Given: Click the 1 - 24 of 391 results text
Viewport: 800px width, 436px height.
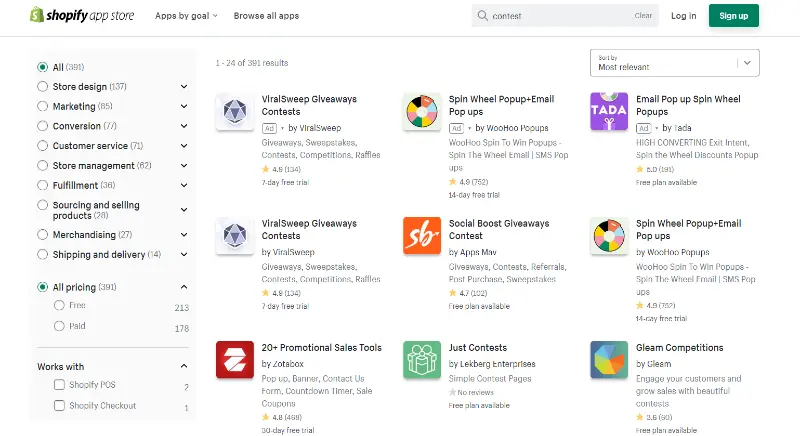Looking at the screenshot, I should [x=252, y=63].
